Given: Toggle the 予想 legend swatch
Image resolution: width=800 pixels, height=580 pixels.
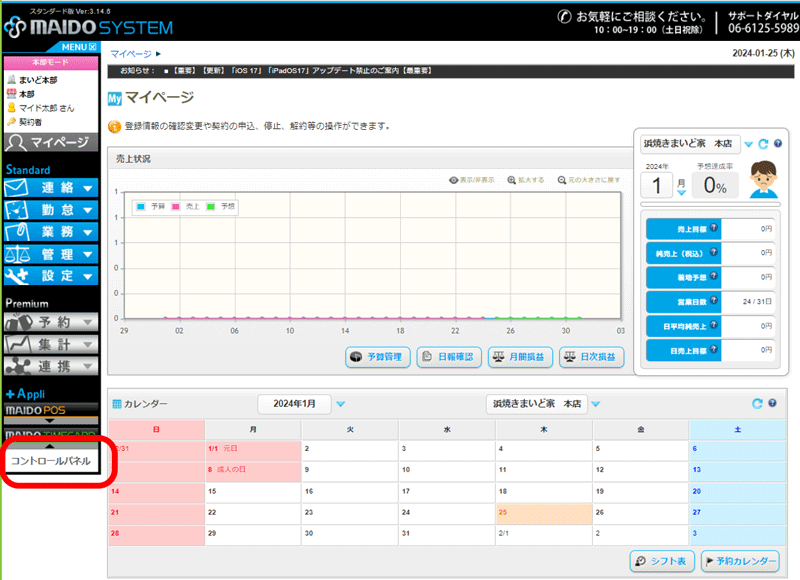Looking at the screenshot, I should (210, 207).
